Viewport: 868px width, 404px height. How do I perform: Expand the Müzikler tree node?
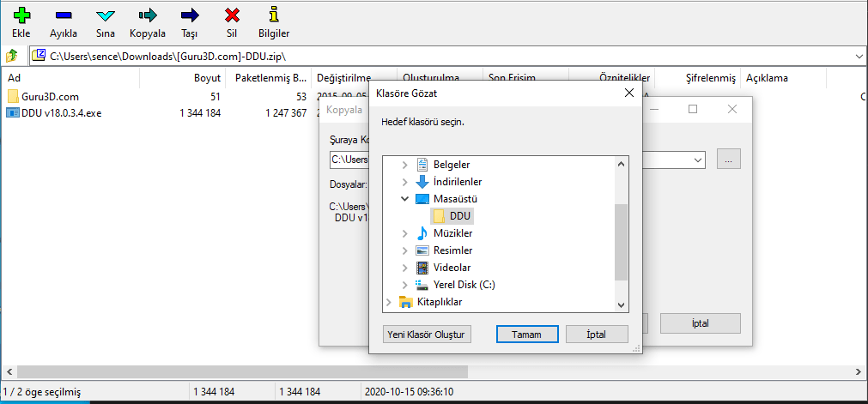[404, 233]
